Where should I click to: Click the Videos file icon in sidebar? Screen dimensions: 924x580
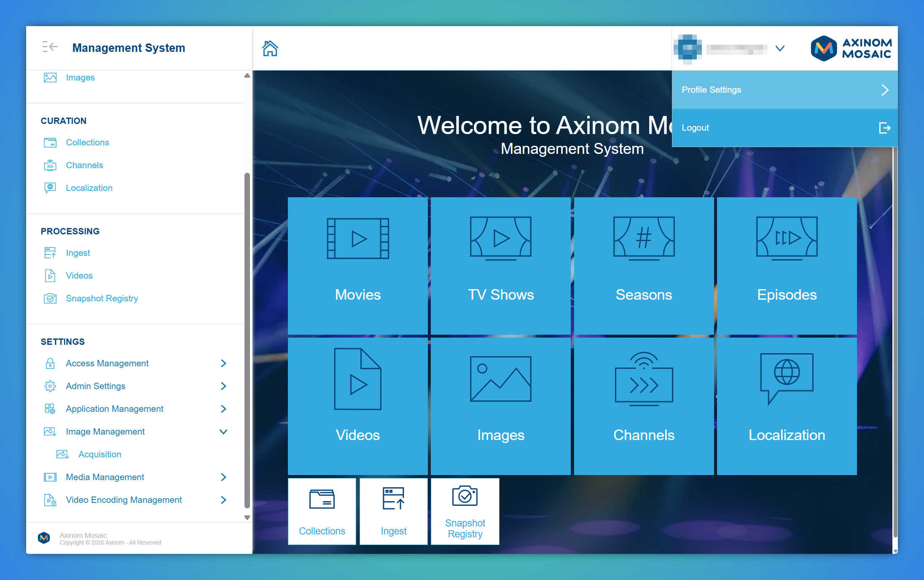(x=50, y=276)
